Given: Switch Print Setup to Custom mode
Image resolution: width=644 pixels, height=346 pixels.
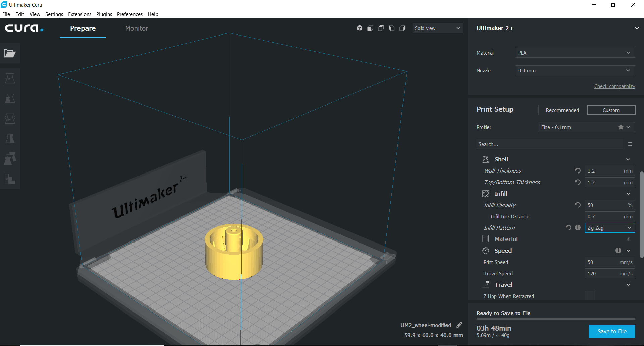Looking at the screenshot, I should tap(611, 110).
